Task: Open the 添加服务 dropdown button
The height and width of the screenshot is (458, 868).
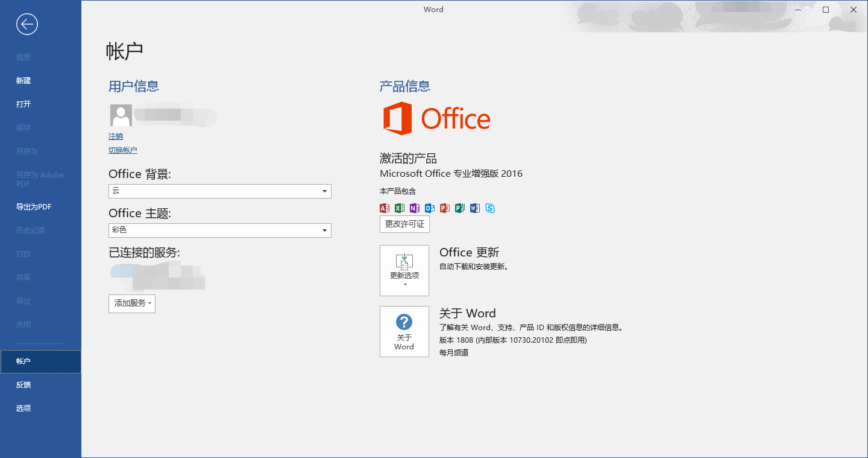Action: coord(132,304)
